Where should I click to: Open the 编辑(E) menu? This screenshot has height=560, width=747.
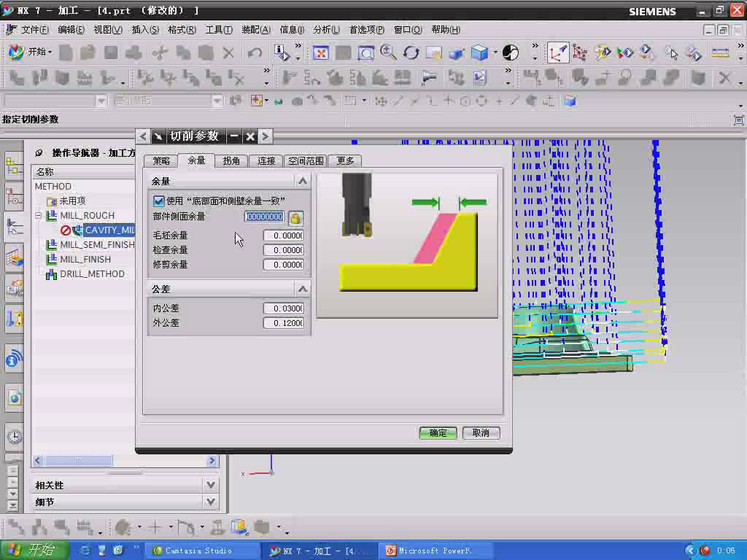(x=71, y=30)
